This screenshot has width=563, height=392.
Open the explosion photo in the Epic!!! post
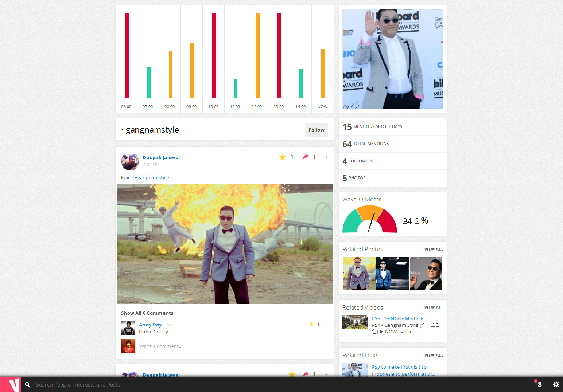pos(225,244)
